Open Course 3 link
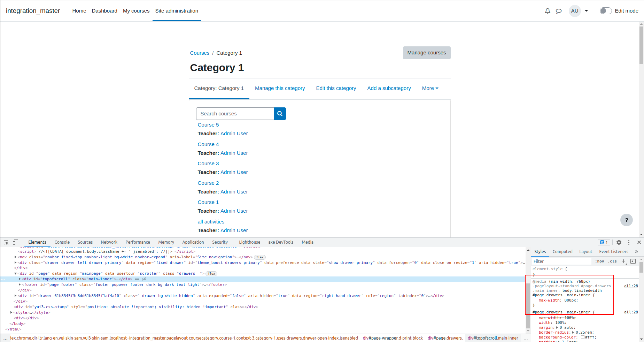644x342 pixels. (208, 164)
